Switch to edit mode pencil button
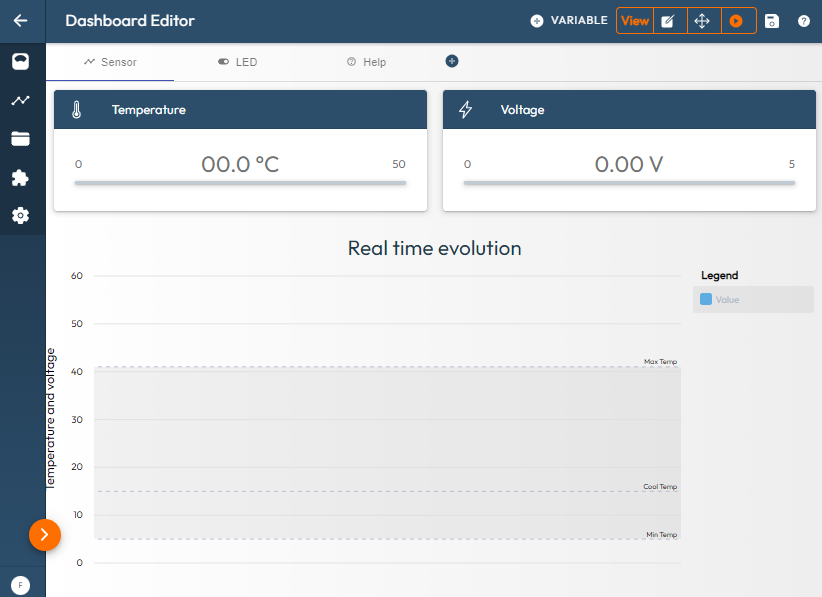The image size is (822, 597). [669, 21]
